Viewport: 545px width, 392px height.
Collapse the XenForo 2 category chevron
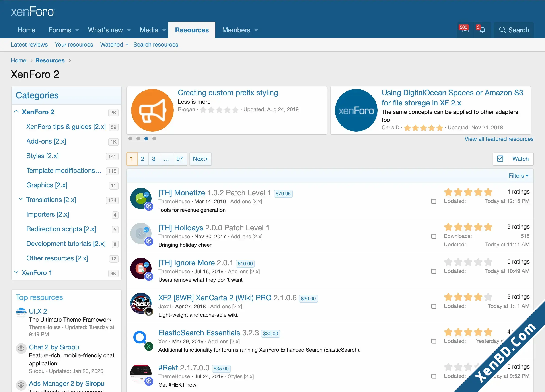16,111
